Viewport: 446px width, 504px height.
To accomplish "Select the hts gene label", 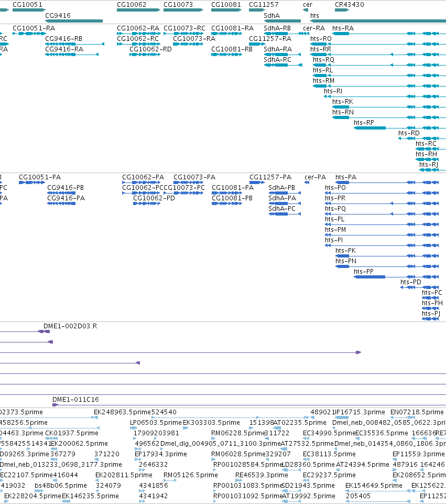I will [314, 15].
